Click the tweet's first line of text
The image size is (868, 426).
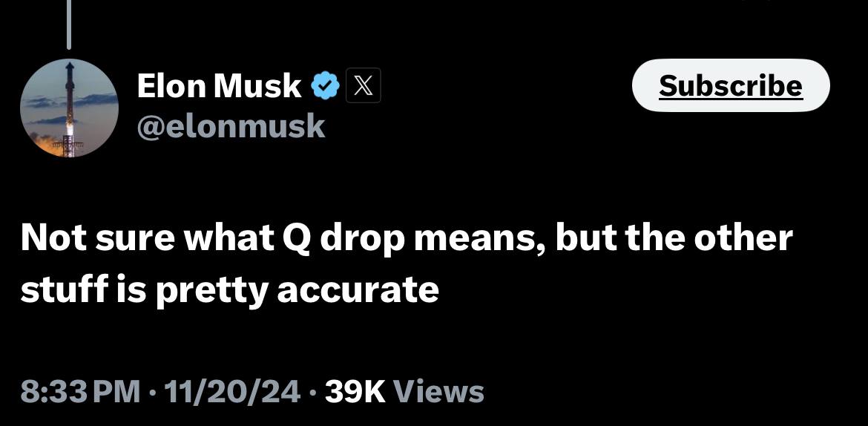point(406,240)
